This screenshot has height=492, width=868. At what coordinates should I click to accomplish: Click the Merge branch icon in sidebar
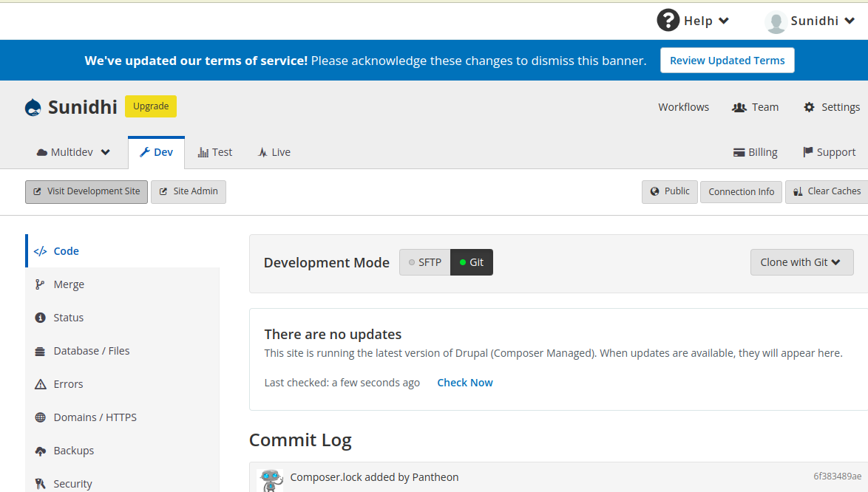coord(40,284)
